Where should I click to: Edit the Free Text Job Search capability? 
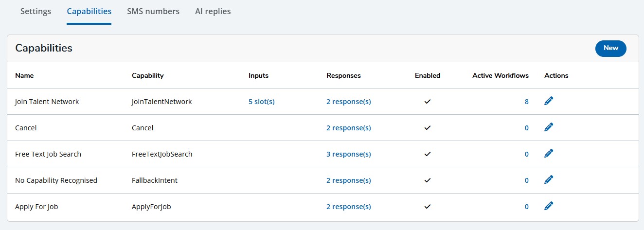tap(549, 154)
